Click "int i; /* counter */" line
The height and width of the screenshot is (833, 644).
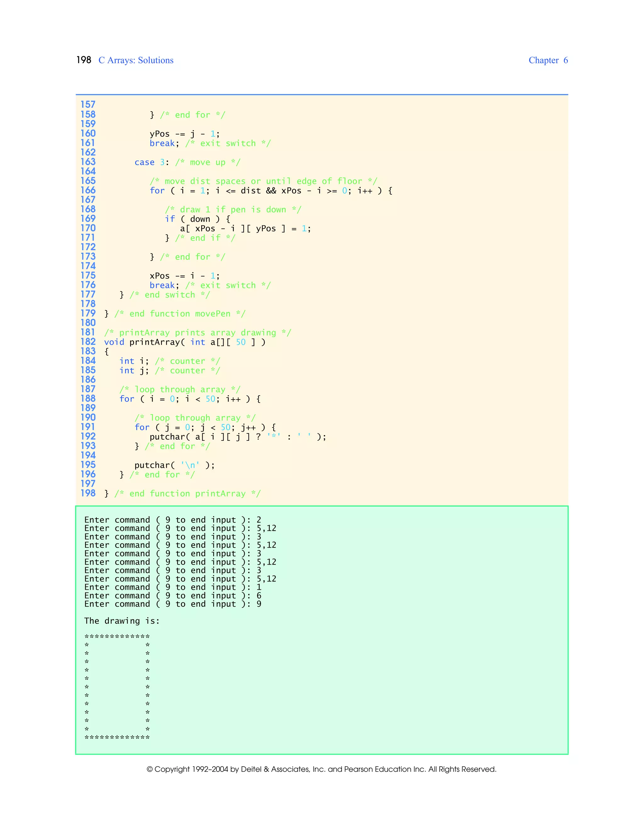click(x=170, y=361)
